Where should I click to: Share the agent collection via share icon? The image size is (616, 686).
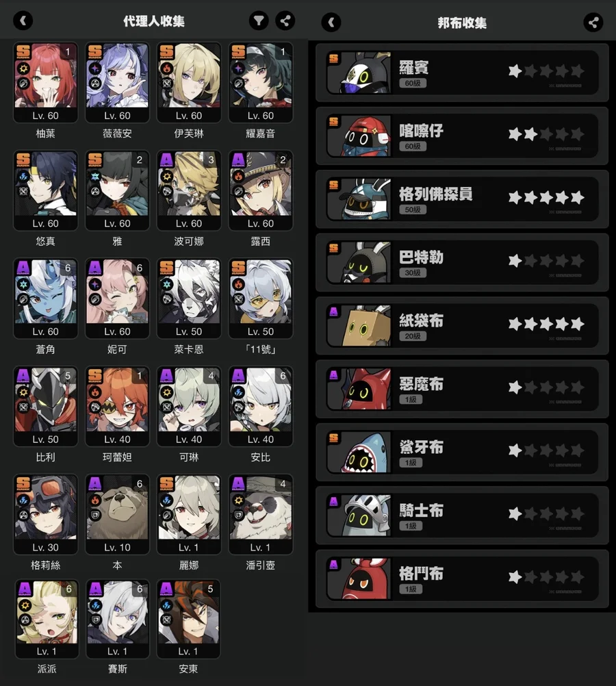pos(285,21)
